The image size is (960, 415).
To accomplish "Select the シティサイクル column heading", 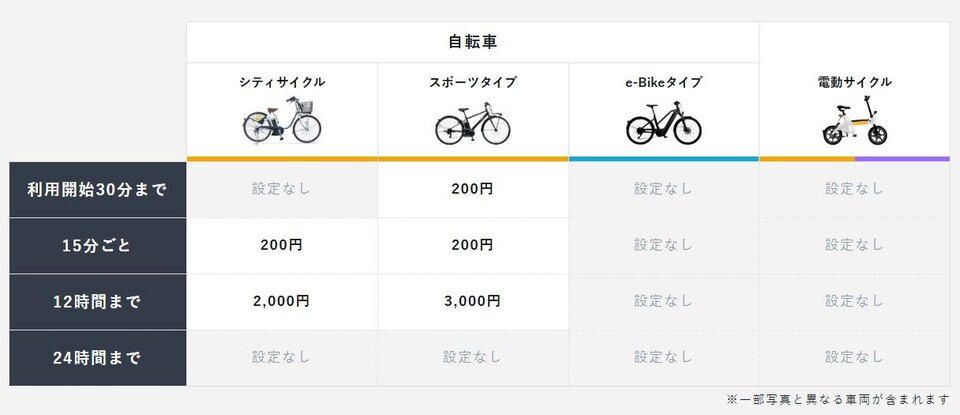I will click(282, 82).
